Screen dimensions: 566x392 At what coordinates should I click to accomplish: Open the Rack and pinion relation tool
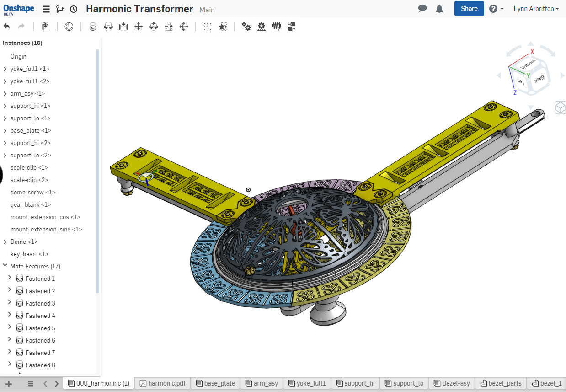click(261, 27)
